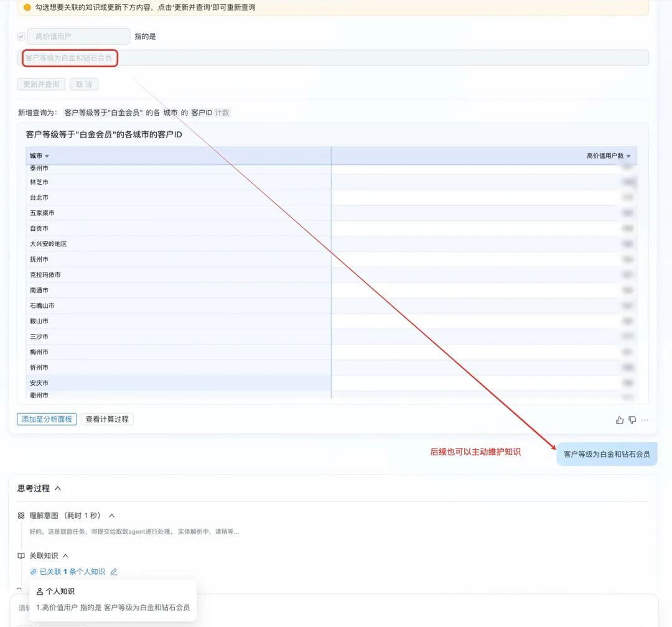Click the 高价值用户数 column header

484,156
